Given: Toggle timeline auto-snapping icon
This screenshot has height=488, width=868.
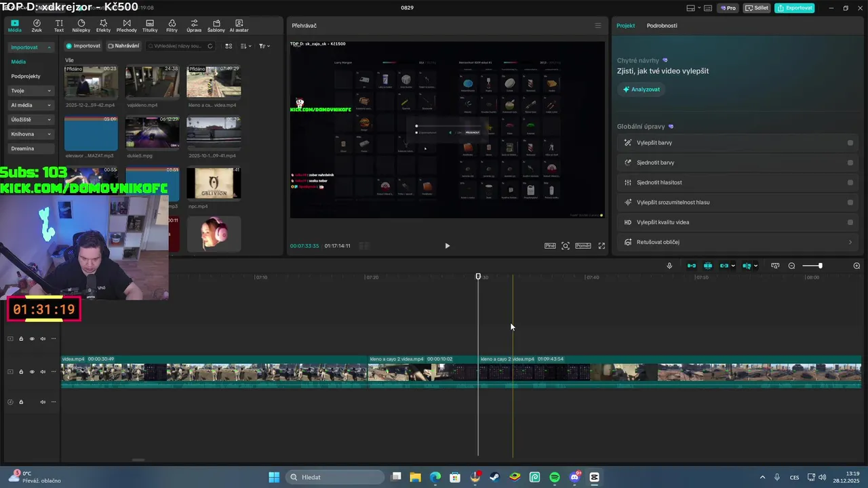Looking at the screenshot, I should coord(708,266).
